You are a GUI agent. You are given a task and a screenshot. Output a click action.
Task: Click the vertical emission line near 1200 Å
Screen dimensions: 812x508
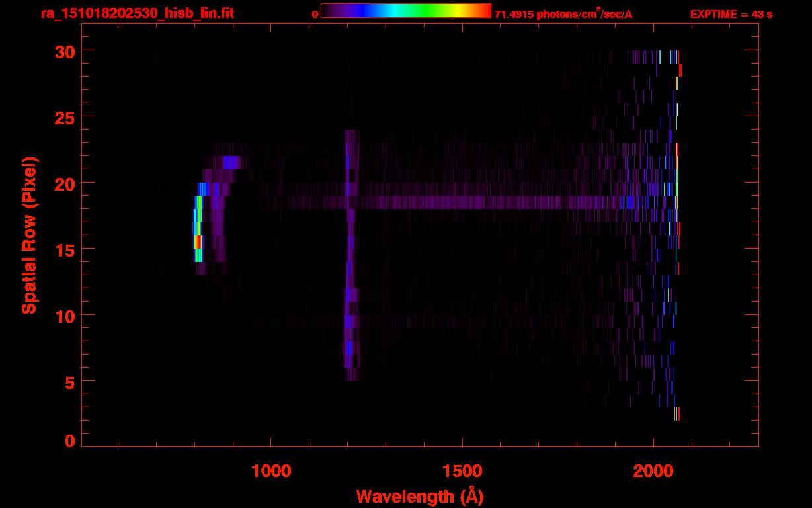(x=350, y=255)
